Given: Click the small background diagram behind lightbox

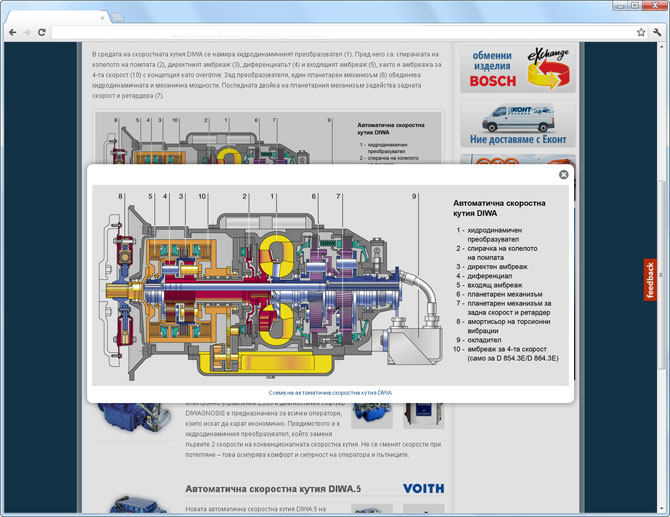Looking at the screenshot, I should point(268,138).
